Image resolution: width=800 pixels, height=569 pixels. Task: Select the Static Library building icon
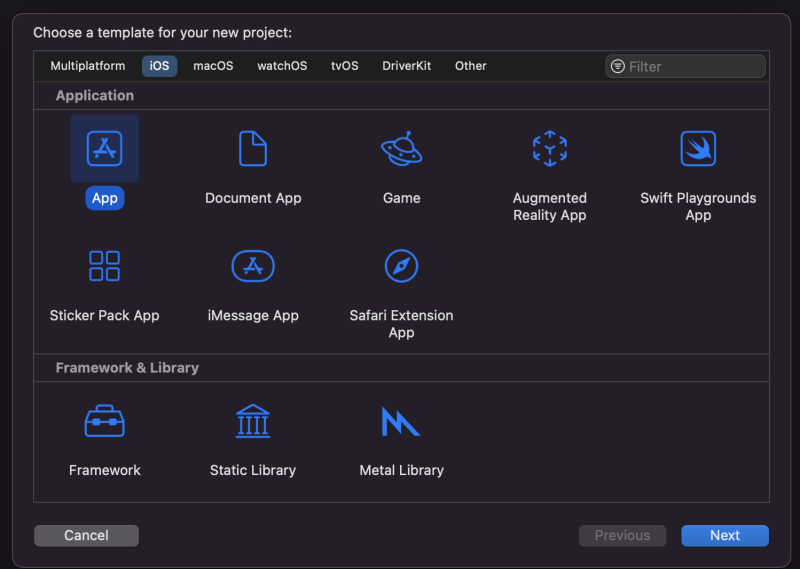point(253,421)
